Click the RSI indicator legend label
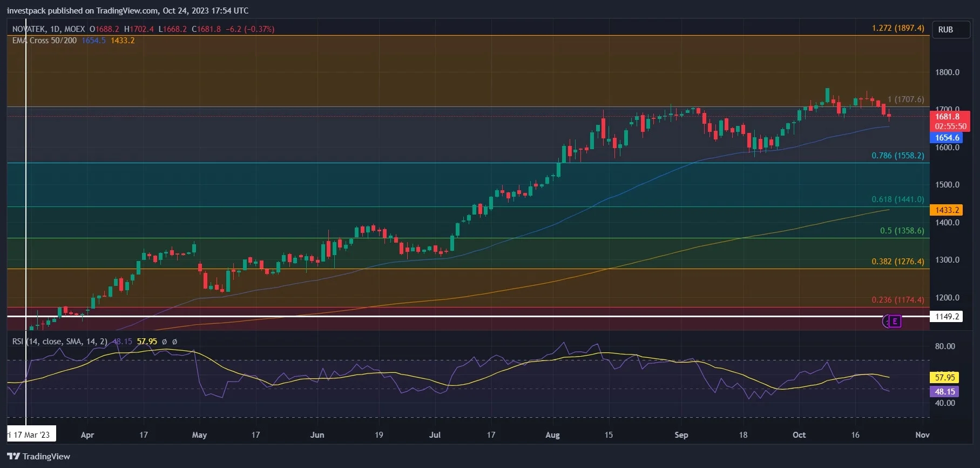Screen dimensions: 980x468 pos(59,342)
